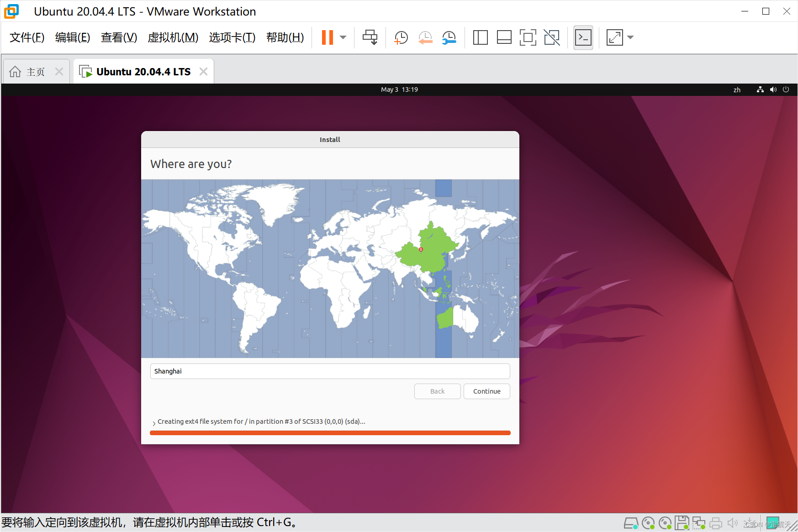Image resolution: width=798 pixels, height=532 pixels.
Task: Click the Ubuntu volume speaker icon
Action: [x=773, y=90]
